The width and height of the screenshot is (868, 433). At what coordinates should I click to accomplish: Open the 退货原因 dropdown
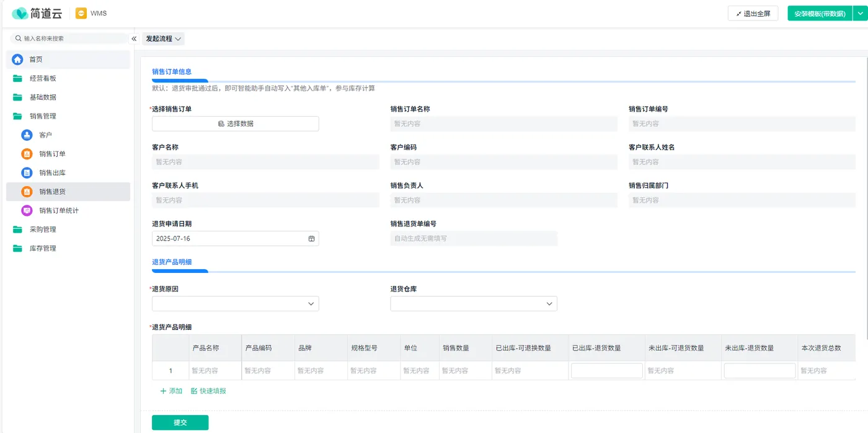236,303
